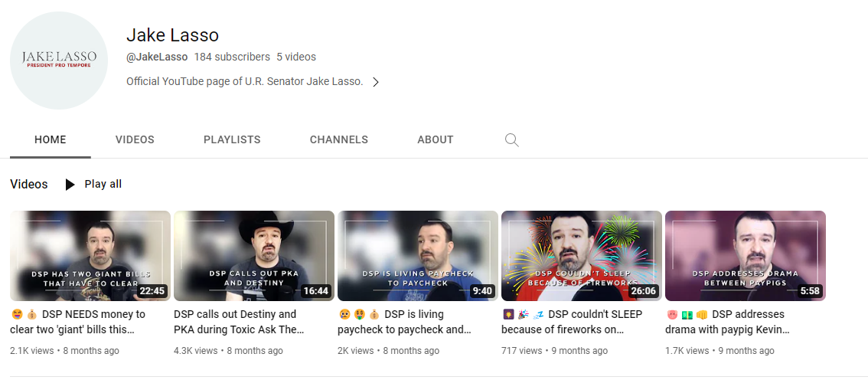Click '4.3K views • 8 months ago' text
Screen dimensions: 868x380
[x=229, y=351]
